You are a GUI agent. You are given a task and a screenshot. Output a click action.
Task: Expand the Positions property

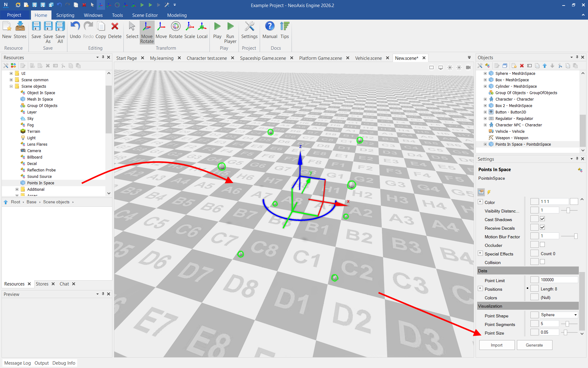(x=480, y=288)
